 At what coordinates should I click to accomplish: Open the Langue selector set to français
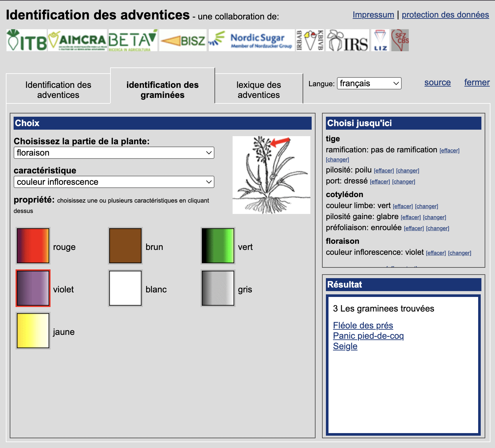click(x=369, y=83)
